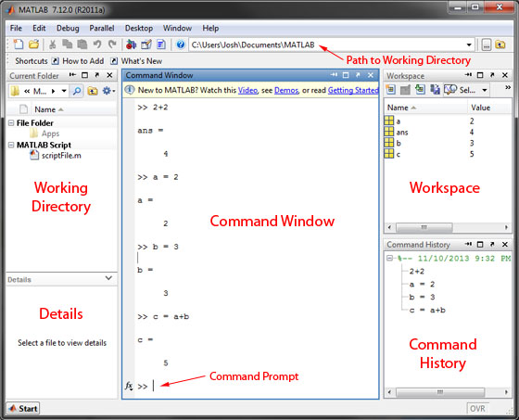Image resolution: width=519 pixels, height=420 pixels.
Task: Go up one directory level in main toolbar
Action: coord(500,45)
